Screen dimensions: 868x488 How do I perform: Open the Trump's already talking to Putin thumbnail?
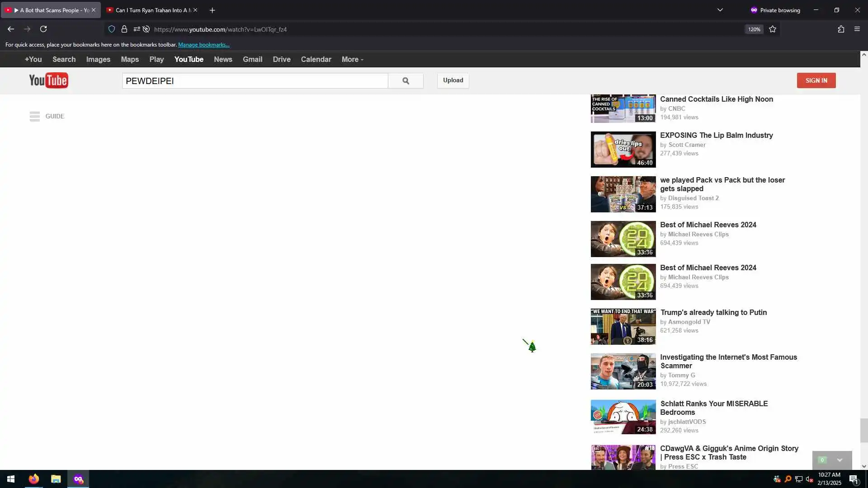tap(623, 327)
